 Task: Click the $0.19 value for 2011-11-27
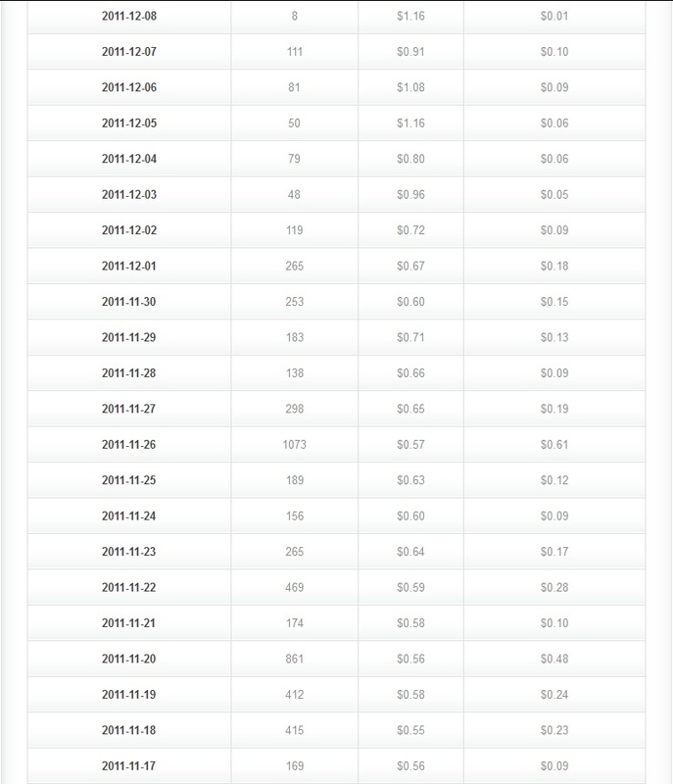(x=554, y=409)
